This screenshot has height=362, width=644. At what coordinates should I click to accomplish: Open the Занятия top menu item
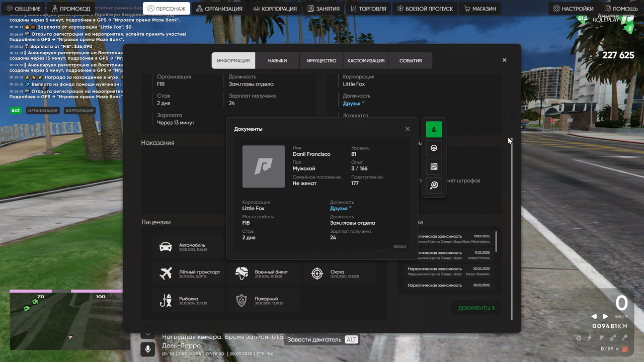(x=324, y=9)
